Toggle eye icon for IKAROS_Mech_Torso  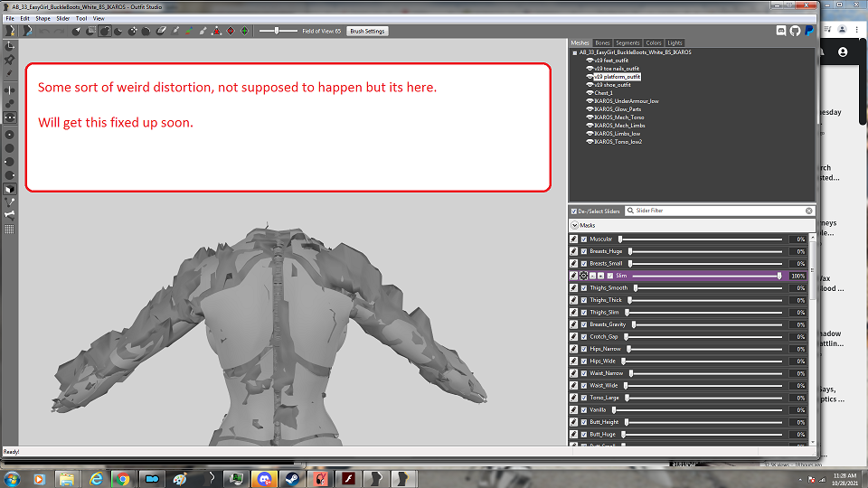[590, 117]
